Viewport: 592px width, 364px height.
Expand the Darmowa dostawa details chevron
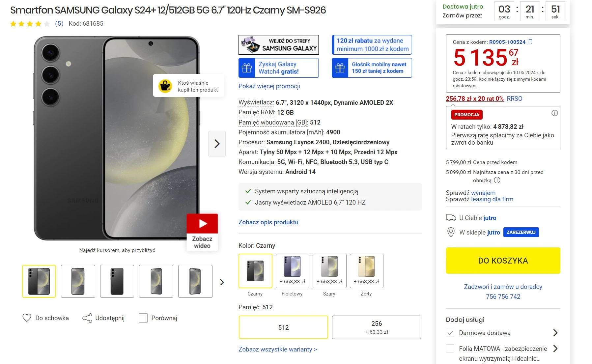(555, 333)
